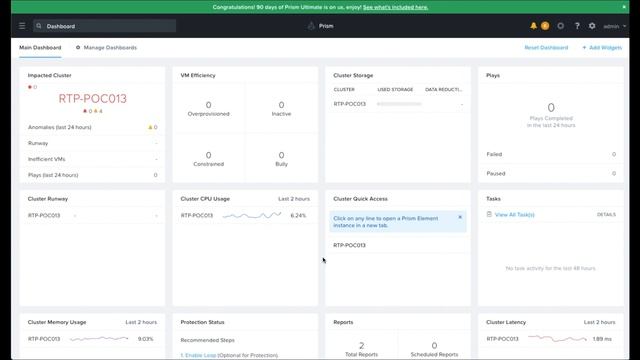
Task: Click the Failed plays row
Action: [x=551, y=154]
